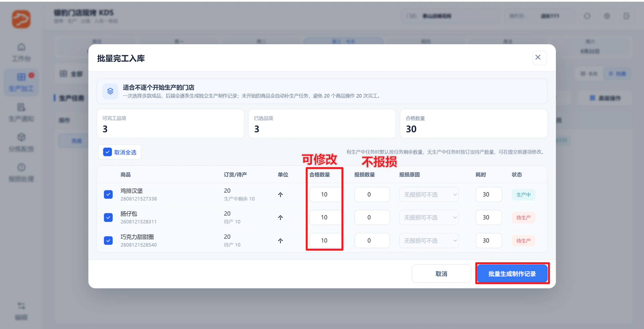Open 报损原因 dropdown for 巧克力甜甜圈
Screen dimensions: 644x329
coord(429,241)
